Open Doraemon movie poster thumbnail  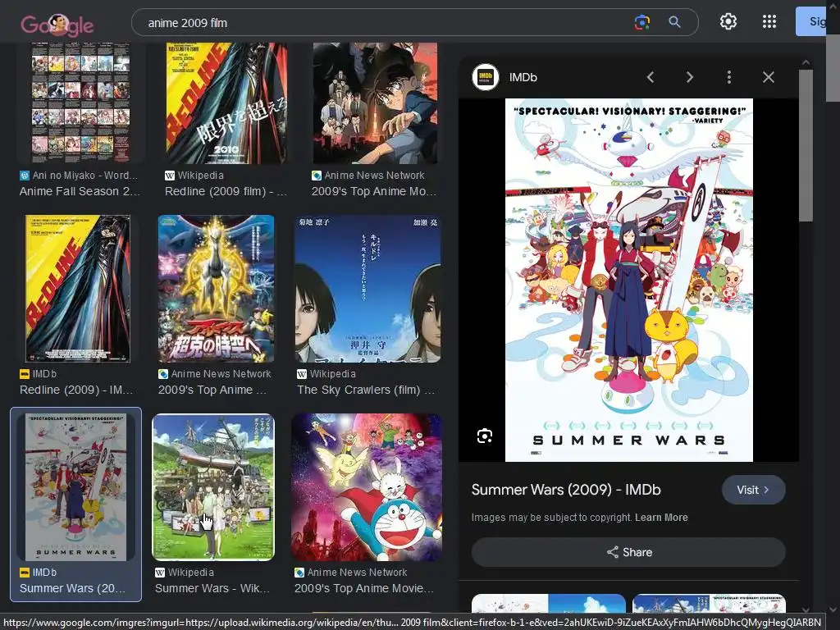pos(367,487)
